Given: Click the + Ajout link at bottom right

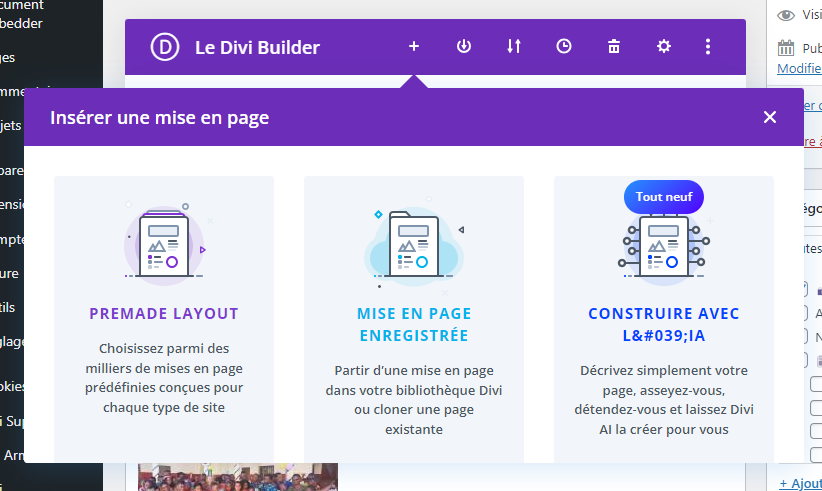Looking at the screenshot, I should pos(800,483).
